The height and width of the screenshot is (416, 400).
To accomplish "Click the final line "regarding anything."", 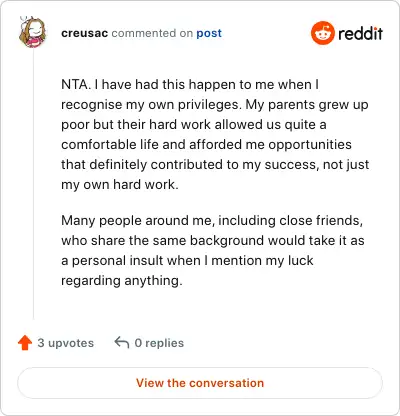I will 122,281.
